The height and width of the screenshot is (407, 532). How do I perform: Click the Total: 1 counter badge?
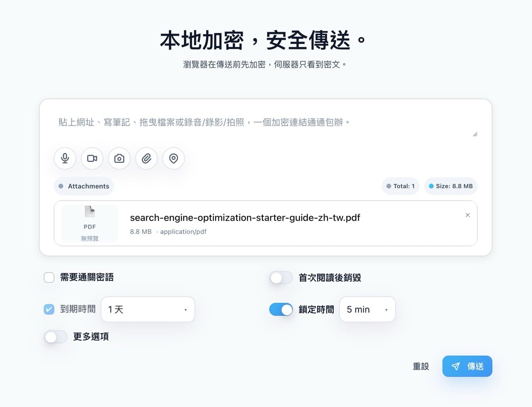point(400,186)
